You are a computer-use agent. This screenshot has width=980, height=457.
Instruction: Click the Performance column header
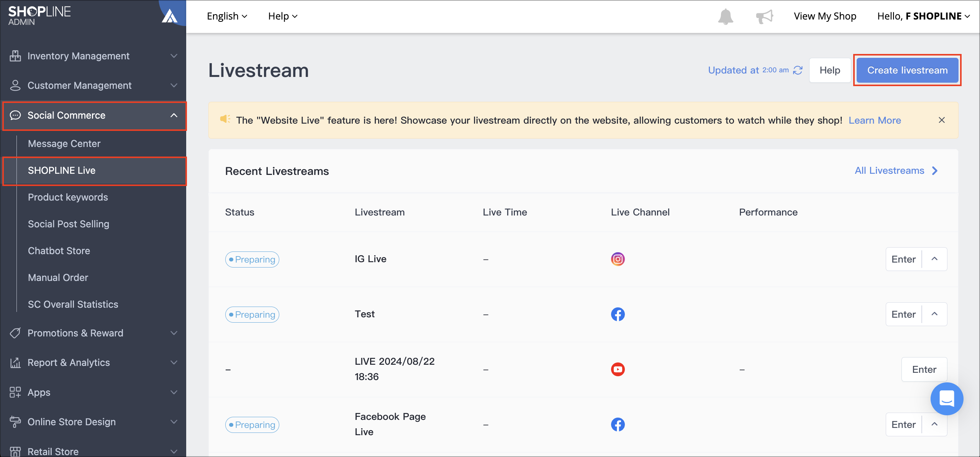click(768, 212)
